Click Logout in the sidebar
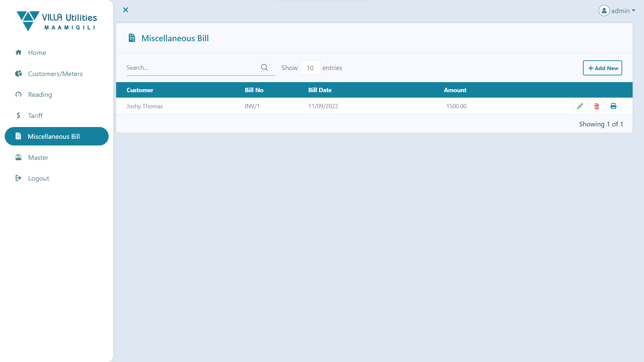The height and width of the screenshot is (362, 644). point(38,178)
